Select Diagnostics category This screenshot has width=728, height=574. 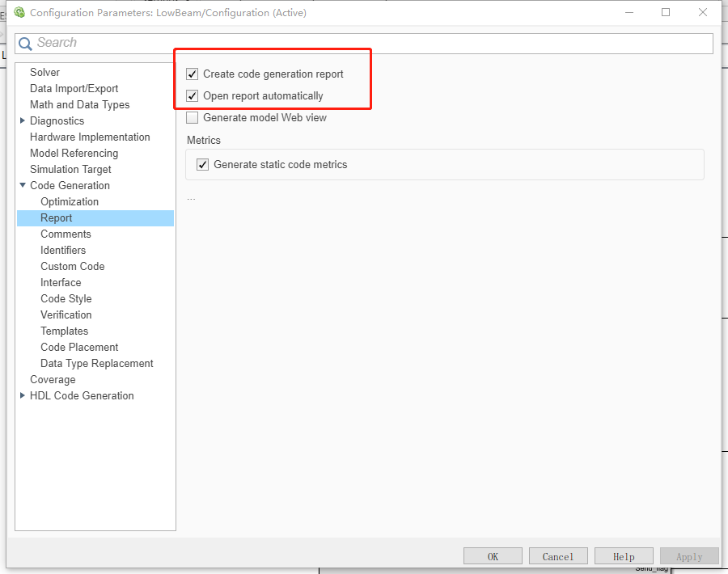click(x=57, y=121)
